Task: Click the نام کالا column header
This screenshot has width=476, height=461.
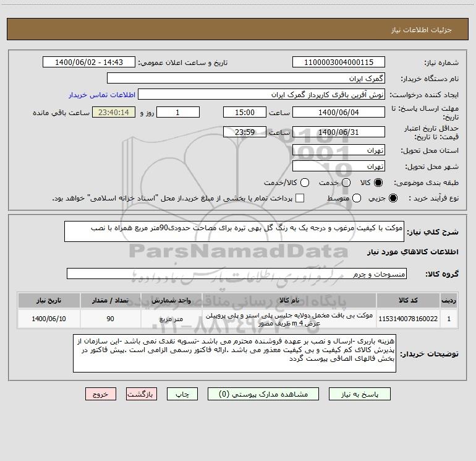Action: click(x=289, y=300)
